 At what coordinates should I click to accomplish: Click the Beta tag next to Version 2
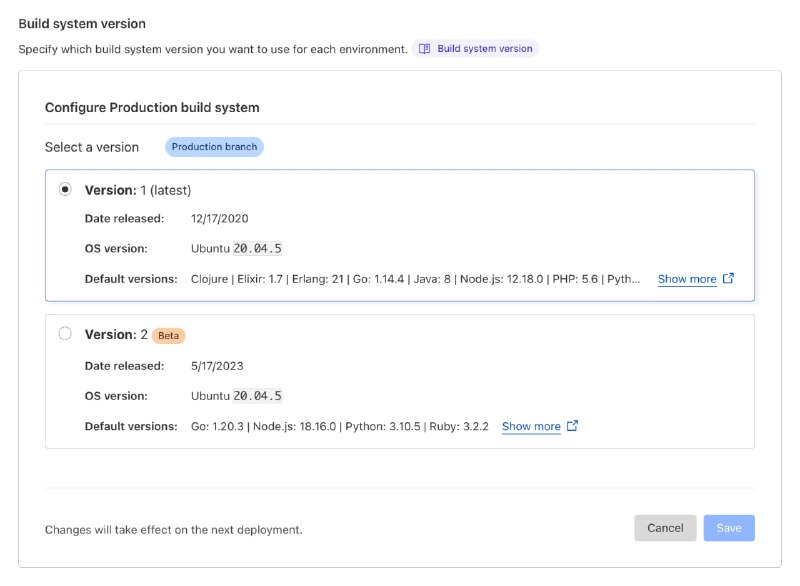click(x=168, y=335)
